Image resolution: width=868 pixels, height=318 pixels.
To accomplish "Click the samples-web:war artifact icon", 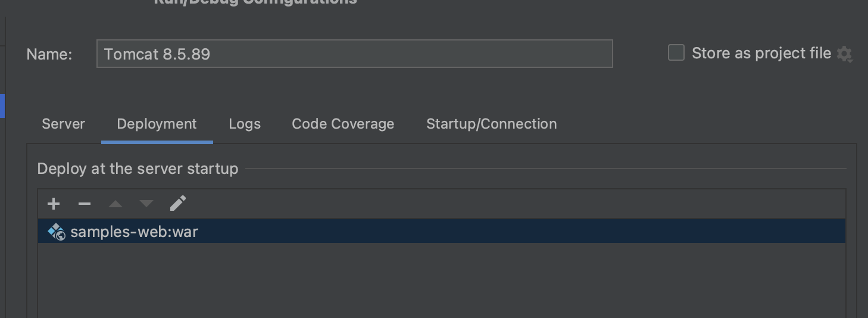I will [57, 232].
